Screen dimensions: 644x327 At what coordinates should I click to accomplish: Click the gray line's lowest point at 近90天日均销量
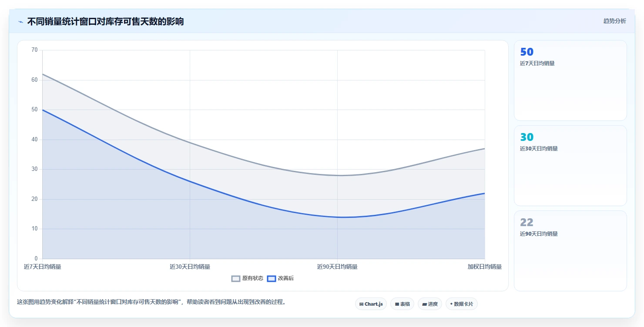337,175
